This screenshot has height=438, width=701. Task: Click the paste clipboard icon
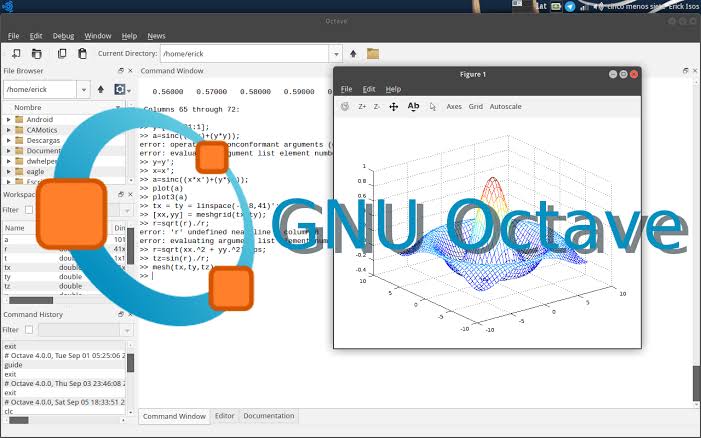82,54
